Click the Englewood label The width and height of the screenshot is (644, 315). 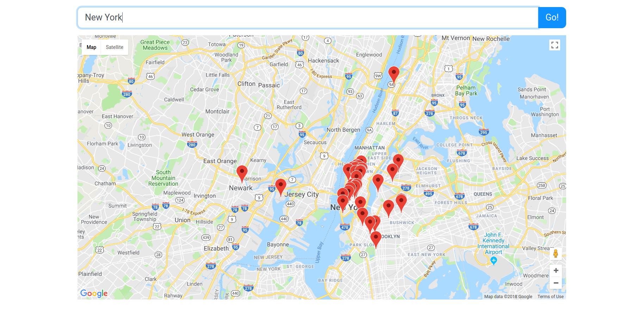pos(369,55)
